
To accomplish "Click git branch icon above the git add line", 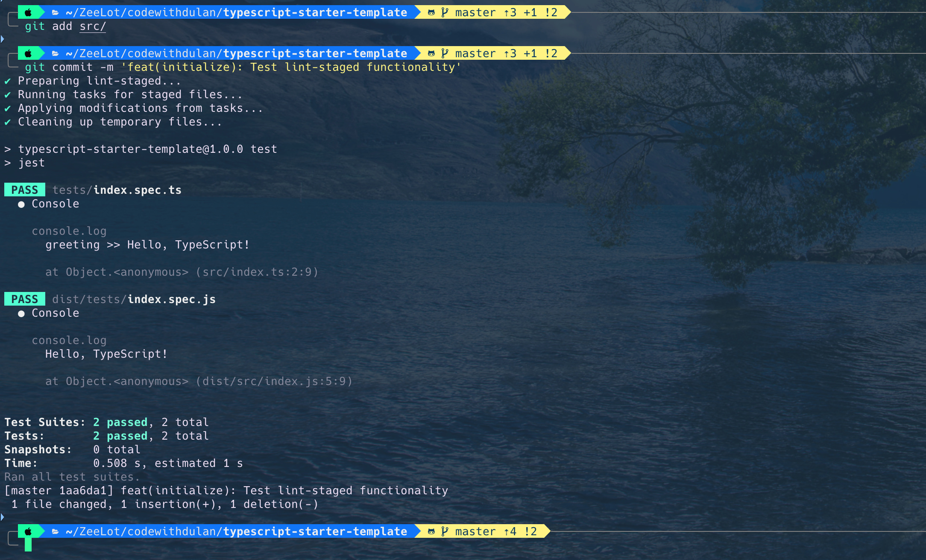I will pos(445,12).
